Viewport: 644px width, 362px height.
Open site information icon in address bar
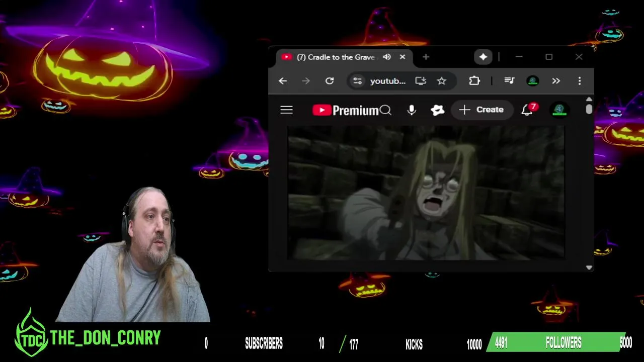357,81
